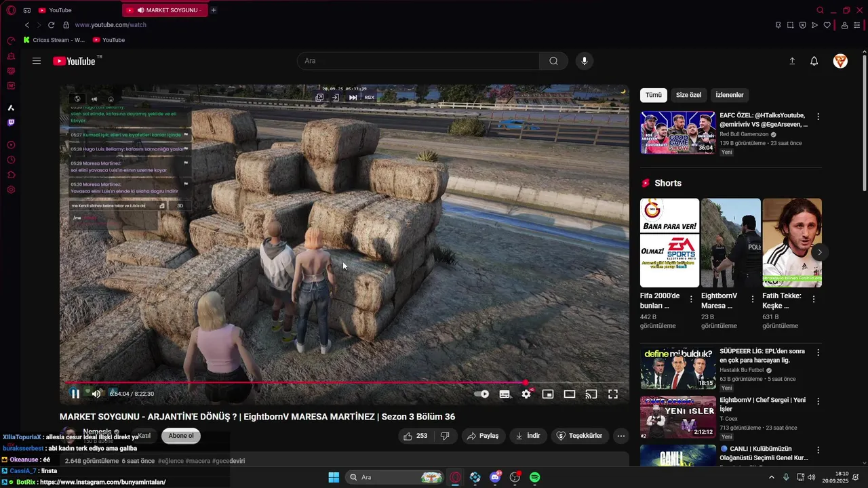This screenshot has width=868, height=488.
Task: Open the YouTube bookmark in bookmarks bar
Action: [x=109, y=40]
